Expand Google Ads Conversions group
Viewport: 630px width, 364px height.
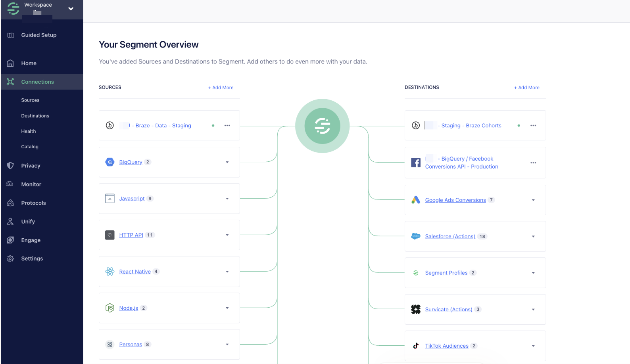tap(533, 200)
